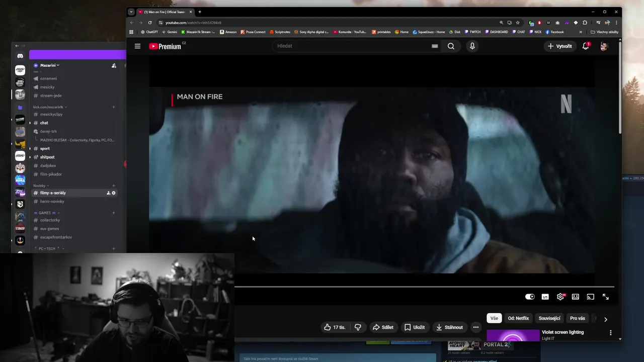Download the video with Stáhnout
Viewport: 644px width, 362px height.
tap(449, 327)
